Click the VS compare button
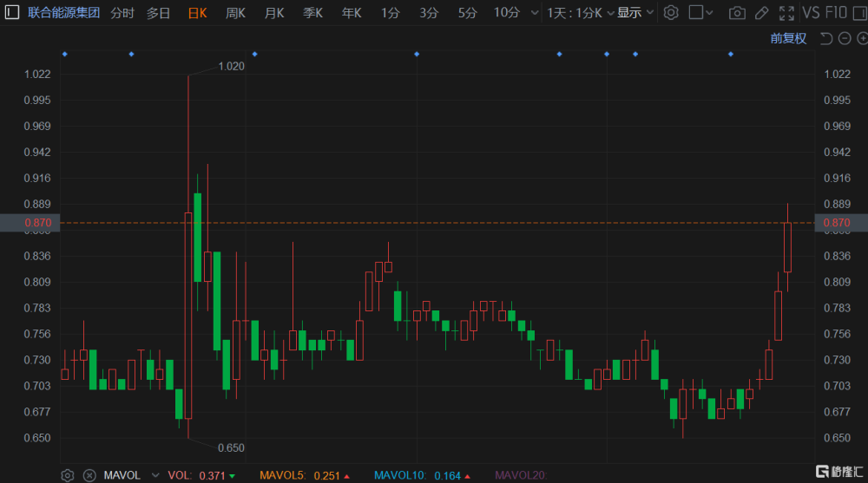The width and height of the screenshot is (868, 483). (x=811, y=12)
